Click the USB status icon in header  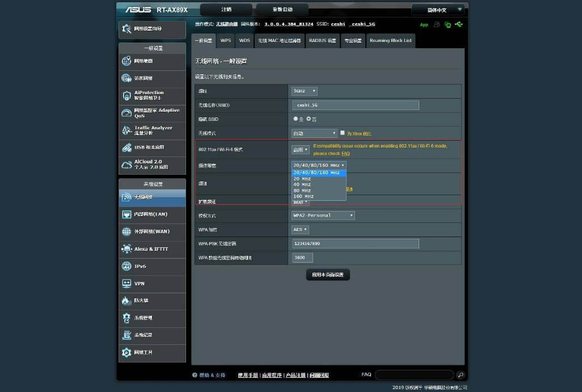[458, 24]
